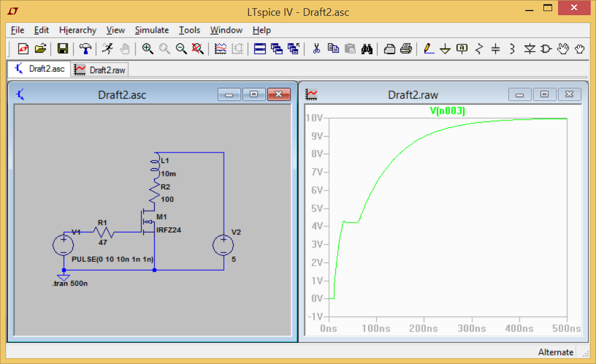
Task: Click the New Schematic toolbar icon
Action: (x=23, y=48)
